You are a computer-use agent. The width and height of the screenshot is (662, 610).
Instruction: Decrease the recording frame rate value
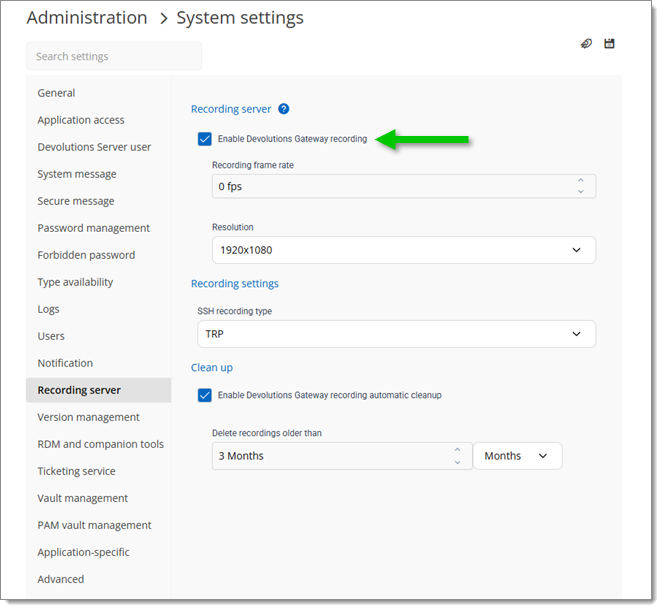tap(581, 192)
